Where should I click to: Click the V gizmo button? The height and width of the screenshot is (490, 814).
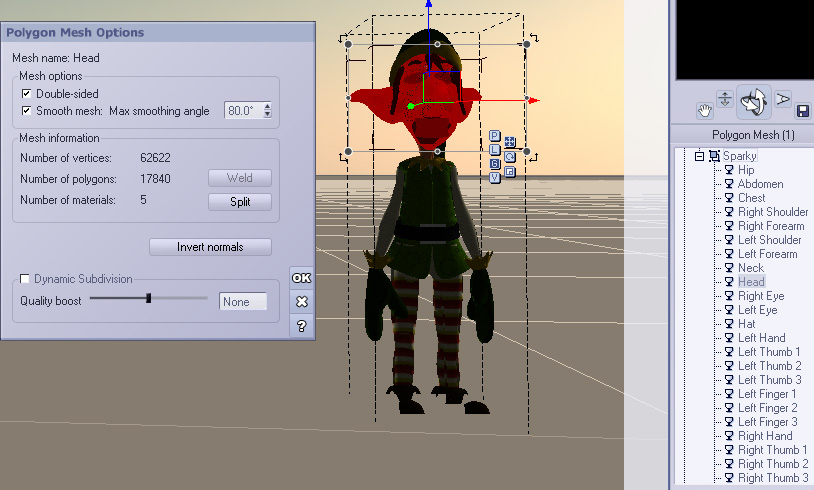point(495,178)
